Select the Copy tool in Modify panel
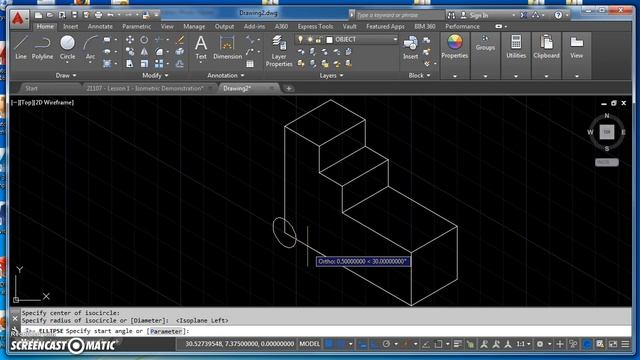Image resolution: width=640 pixels, height=360 pixels. click(x=130, y=52)
